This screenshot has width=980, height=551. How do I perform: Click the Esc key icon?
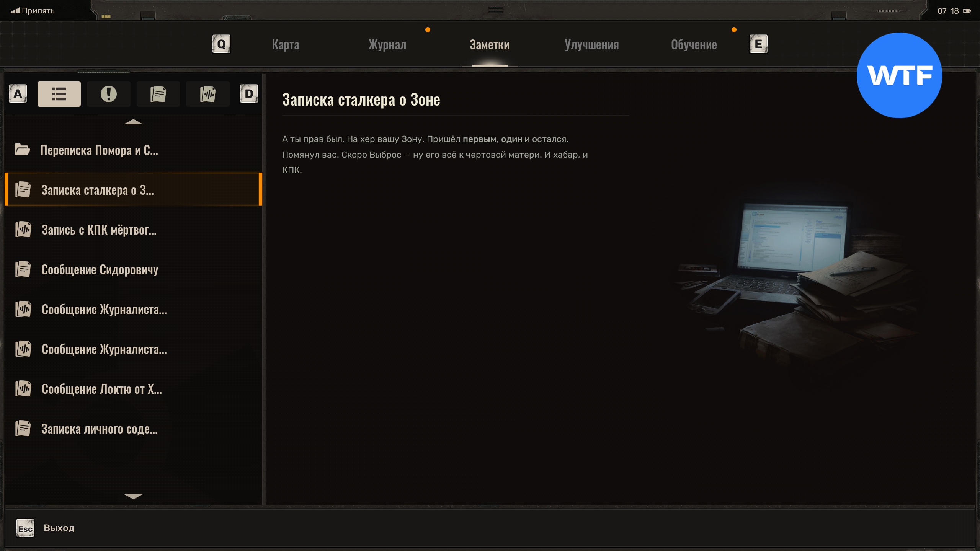(x=25, y=528)
